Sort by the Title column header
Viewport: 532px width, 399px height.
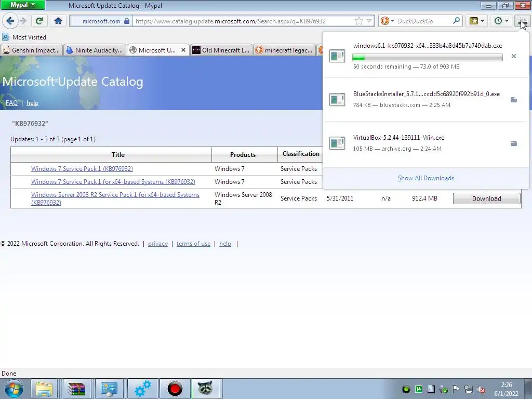tap(111, 154)
